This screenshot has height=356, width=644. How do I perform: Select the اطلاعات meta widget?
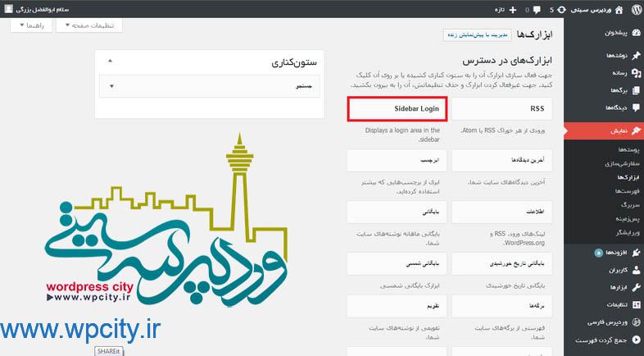pyautogui.click(x=502, y=212)
